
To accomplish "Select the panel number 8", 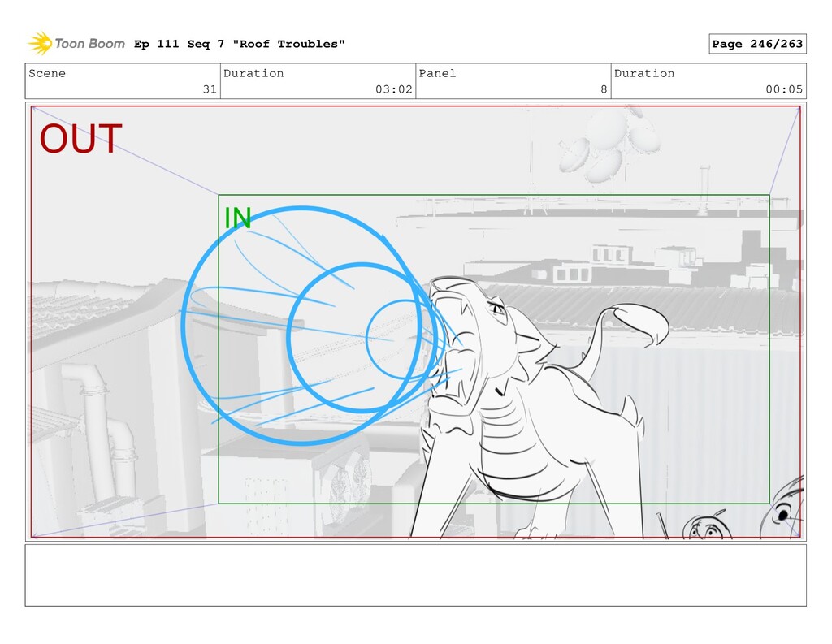I will click(604, 89).
